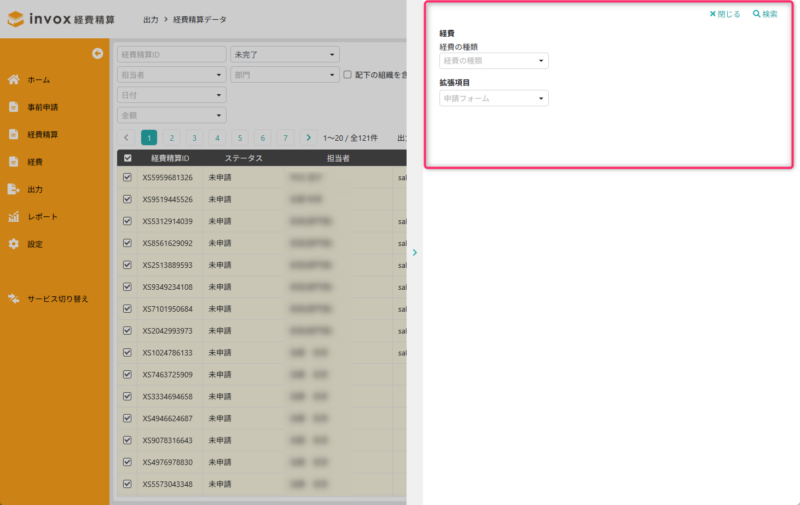The height and width of the screenshot is (505, 800).
Task: Open the 担当者 dropdown filter
Action: tap(171, 75)
